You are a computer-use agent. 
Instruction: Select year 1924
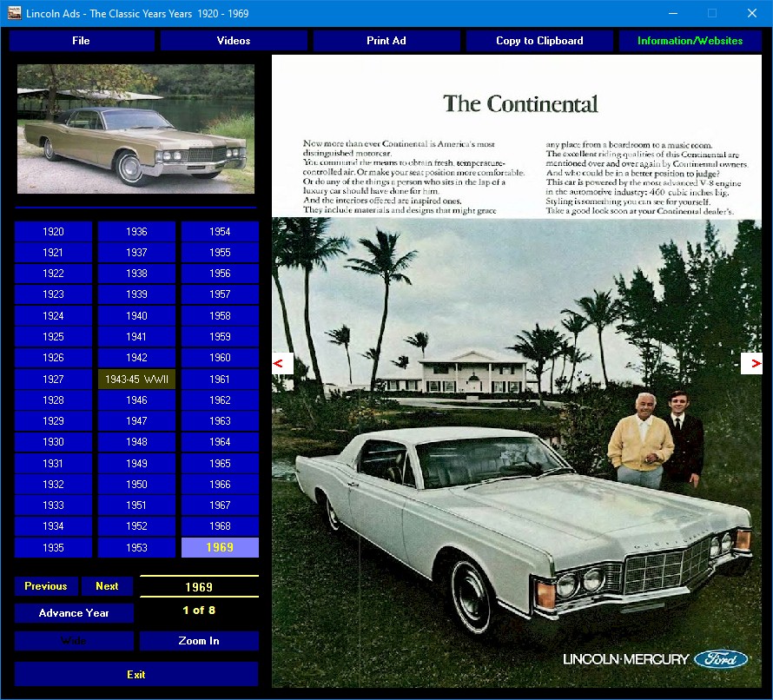pyautogui.click(x=53, y=316)
